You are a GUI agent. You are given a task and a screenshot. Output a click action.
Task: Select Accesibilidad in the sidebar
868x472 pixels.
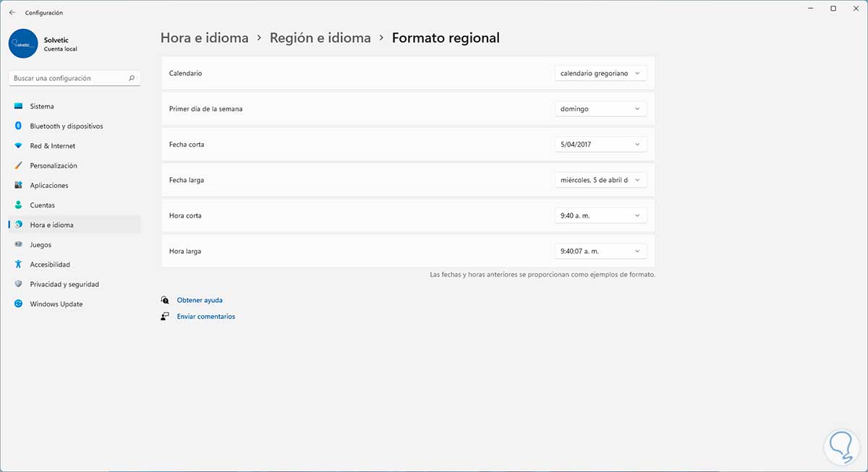(x=50, y=265)
